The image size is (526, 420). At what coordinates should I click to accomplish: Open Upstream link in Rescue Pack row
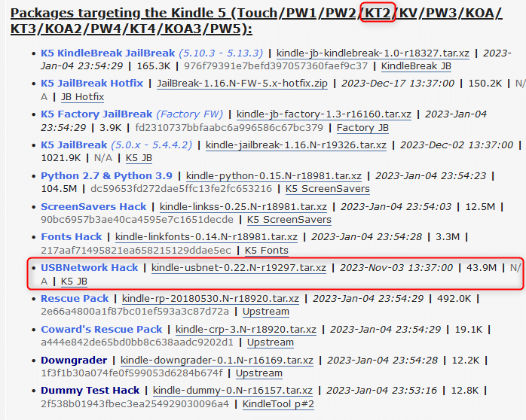click(x=266, y=311)
